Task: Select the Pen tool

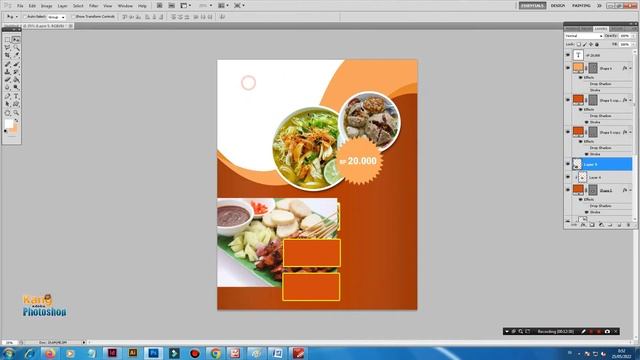Action: 7,96
